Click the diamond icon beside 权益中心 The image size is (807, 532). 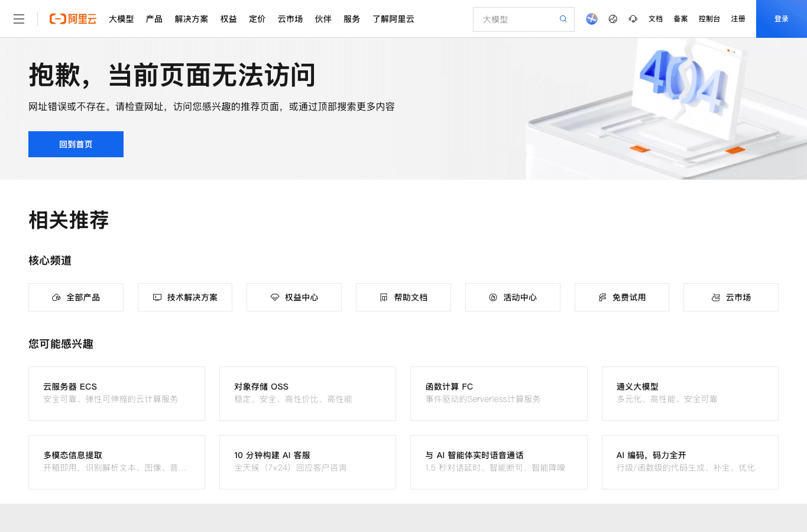pos(275,297)
